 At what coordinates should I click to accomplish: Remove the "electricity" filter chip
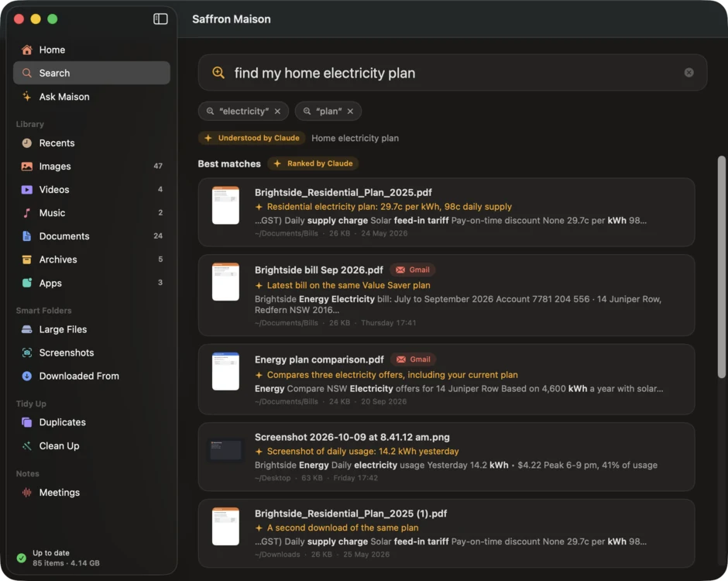pyautogui.click(x=277, y=111)
